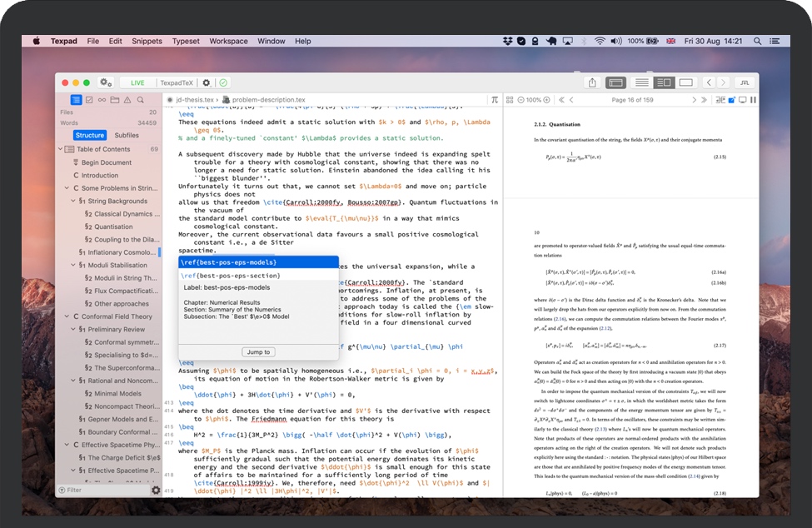Show the file browser folder panel

pos(115,100)
